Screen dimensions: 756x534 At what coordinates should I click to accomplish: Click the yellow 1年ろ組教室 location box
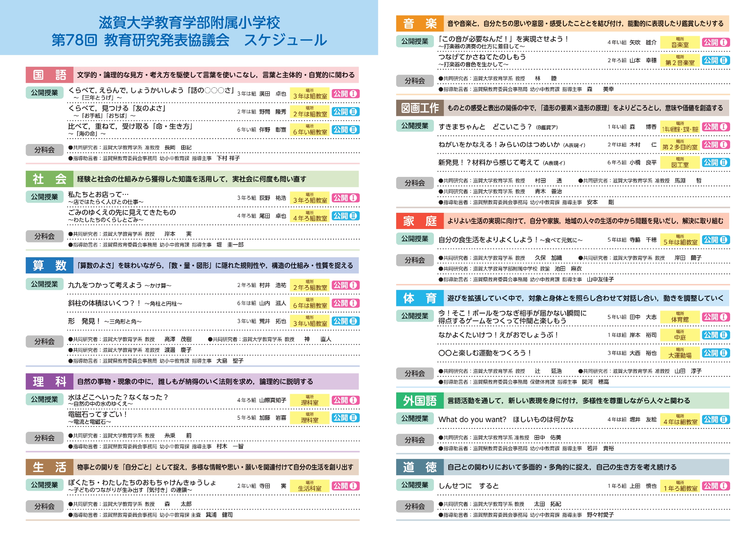click(680, 486)
